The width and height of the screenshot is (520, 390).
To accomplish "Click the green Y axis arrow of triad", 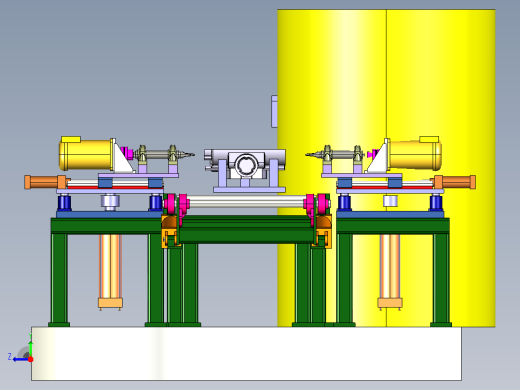I will tap(31, 348).
